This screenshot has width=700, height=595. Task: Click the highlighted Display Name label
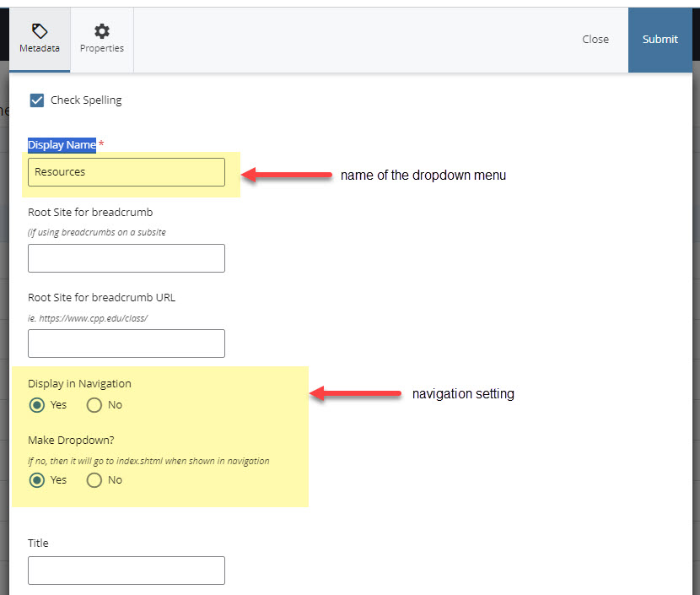[62, 145]
